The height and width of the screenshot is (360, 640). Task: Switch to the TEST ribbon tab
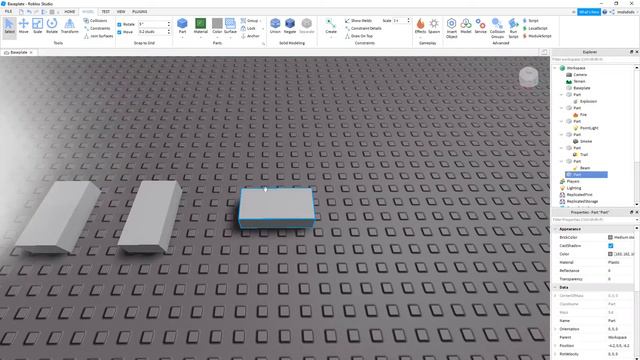pyautogui.click(x=105, y=12)
